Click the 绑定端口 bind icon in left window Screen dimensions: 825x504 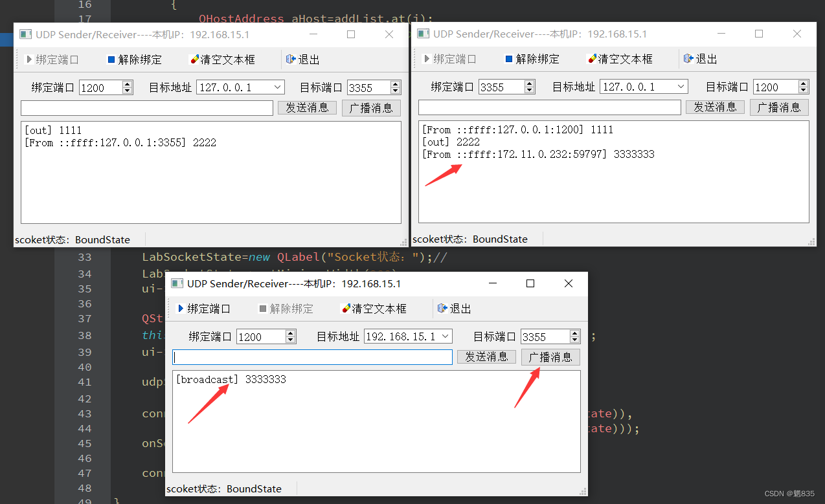tap(29, 59)
